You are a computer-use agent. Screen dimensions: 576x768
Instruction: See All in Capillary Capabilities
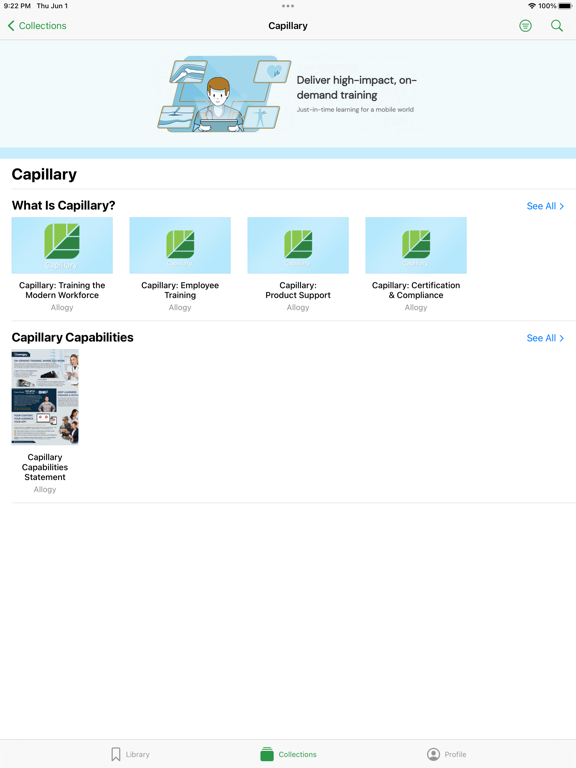pos(545,338)
